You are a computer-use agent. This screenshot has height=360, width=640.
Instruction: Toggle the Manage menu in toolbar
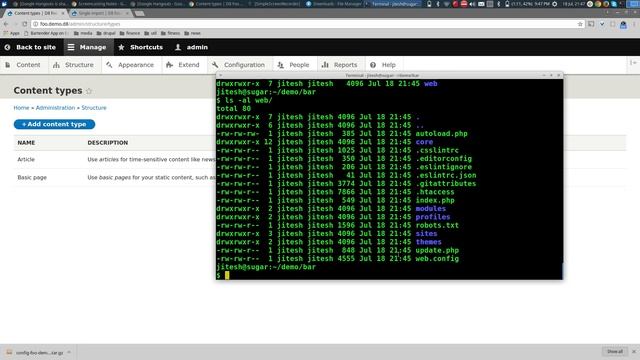coord(87,47)
